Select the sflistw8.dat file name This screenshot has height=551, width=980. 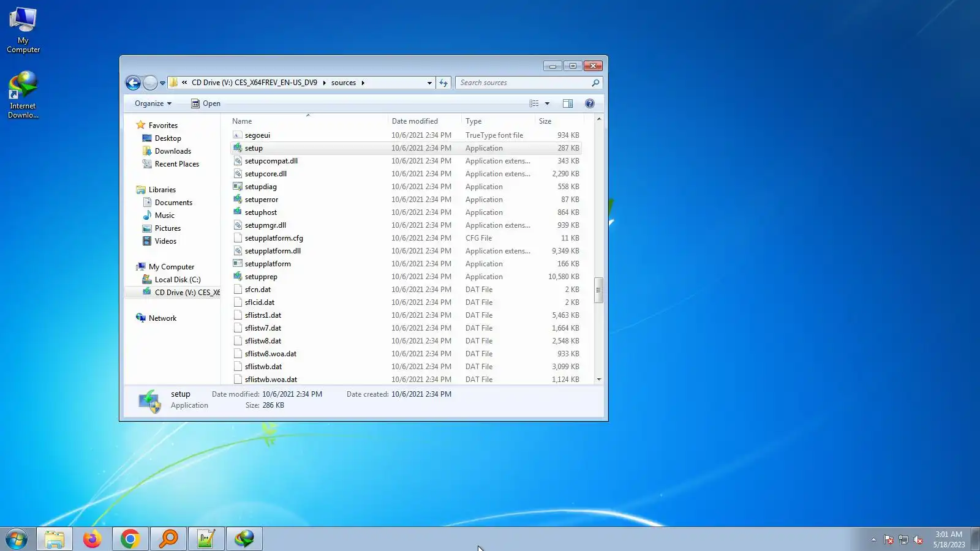pos(263,341)
